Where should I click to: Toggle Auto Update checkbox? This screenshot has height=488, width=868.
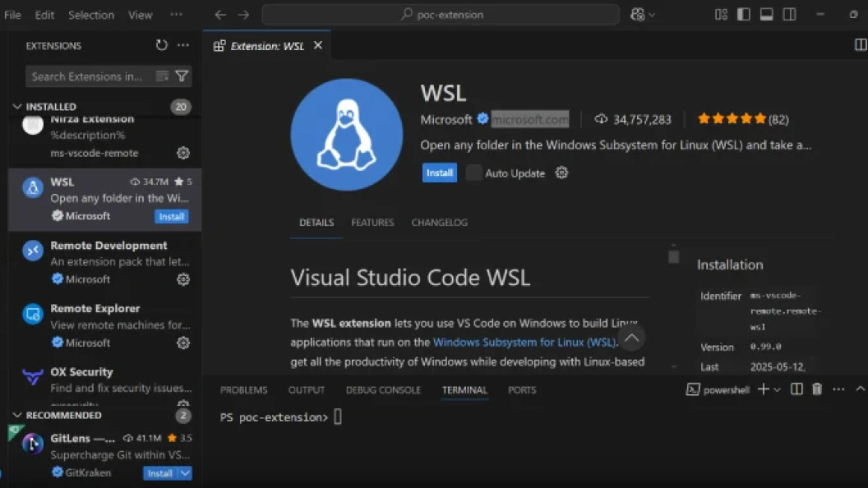click(x=473, y=173)
